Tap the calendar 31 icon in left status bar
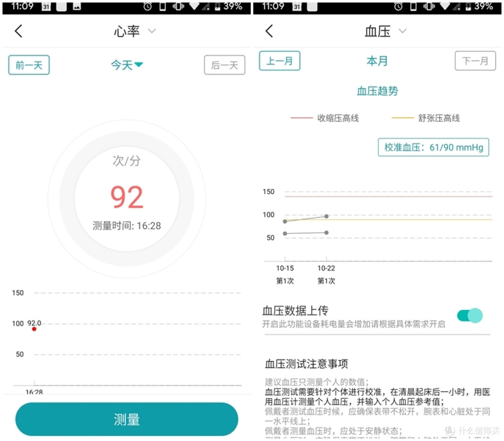This screenshot has height=441, width=504. click(x=46, y=7)
